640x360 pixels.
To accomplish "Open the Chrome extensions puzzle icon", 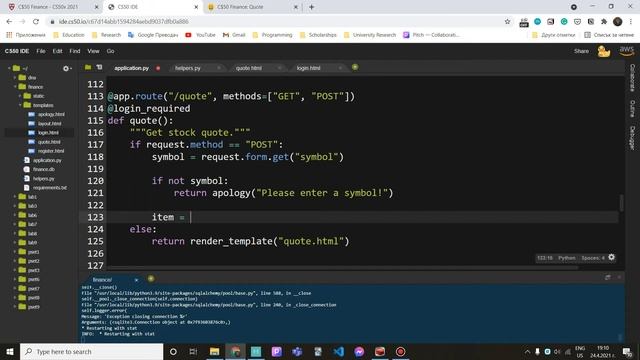I will [604, 22].
